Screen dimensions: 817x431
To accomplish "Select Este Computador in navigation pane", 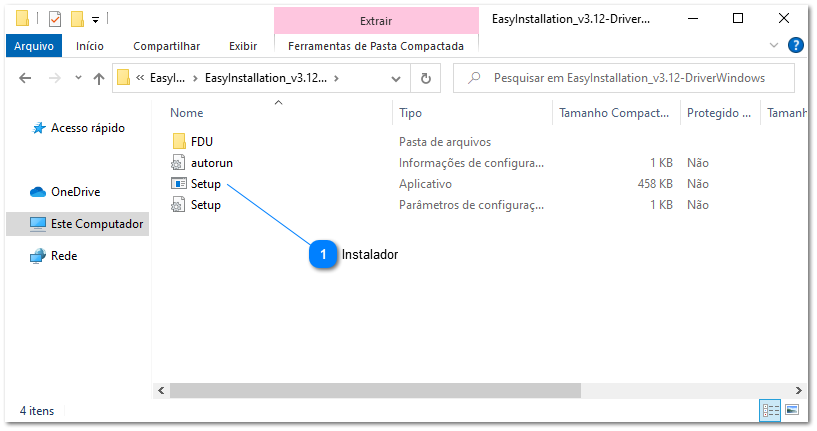I will point(77,224).
